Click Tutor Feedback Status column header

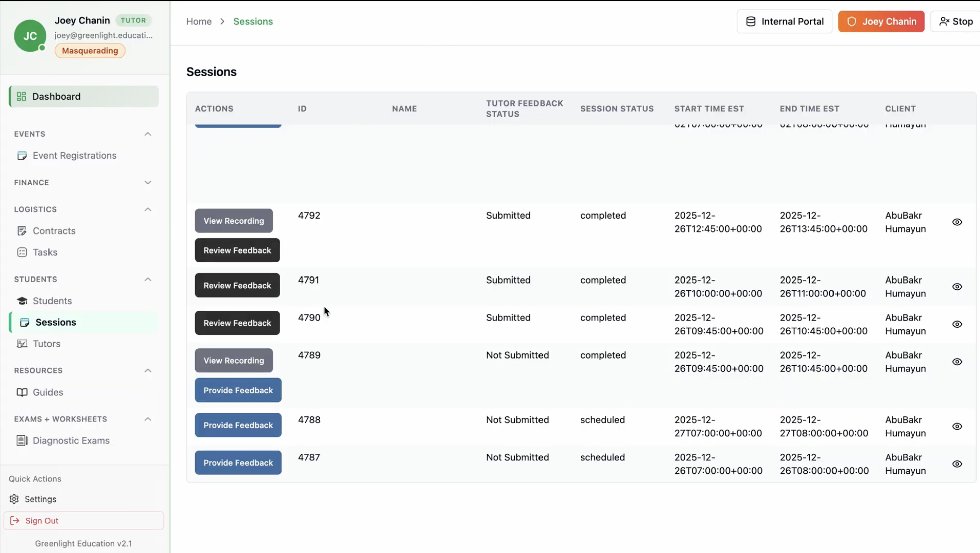(524, 108)
